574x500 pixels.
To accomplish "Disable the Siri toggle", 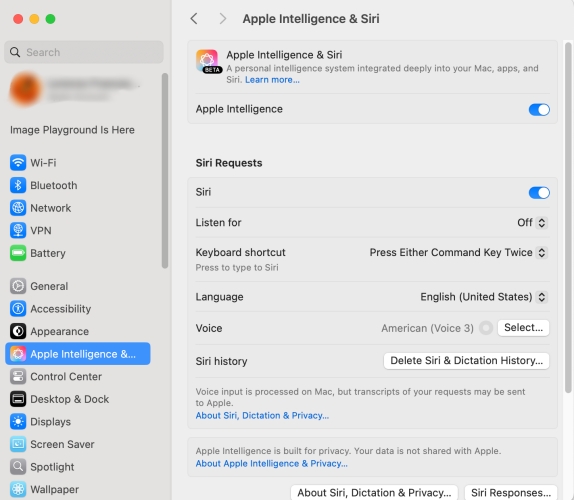I will pos(539,193).
